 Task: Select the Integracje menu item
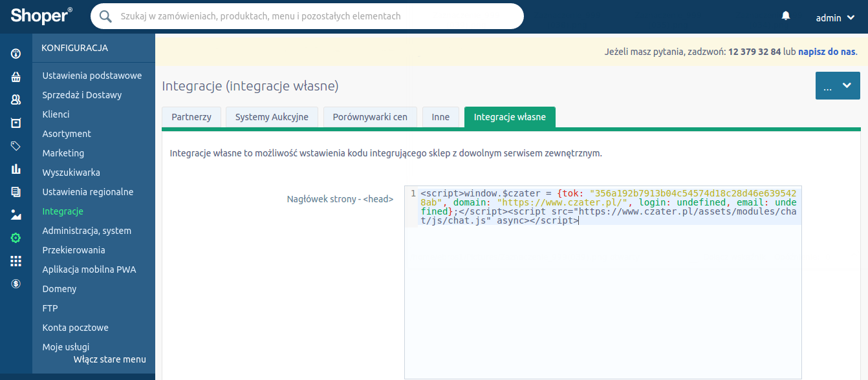tap(63, 211)
